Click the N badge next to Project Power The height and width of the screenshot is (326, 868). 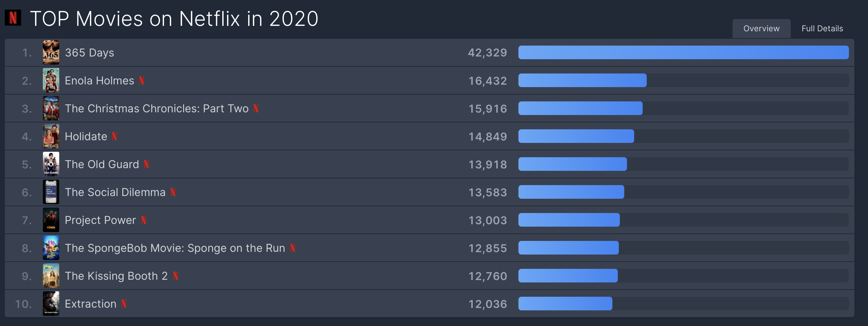(143, 220)
